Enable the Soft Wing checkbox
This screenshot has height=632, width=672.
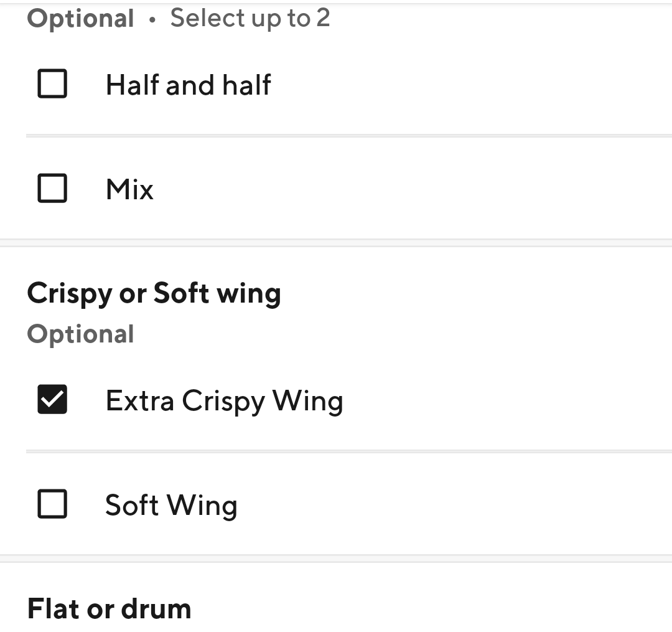click(x=52, y=504)
